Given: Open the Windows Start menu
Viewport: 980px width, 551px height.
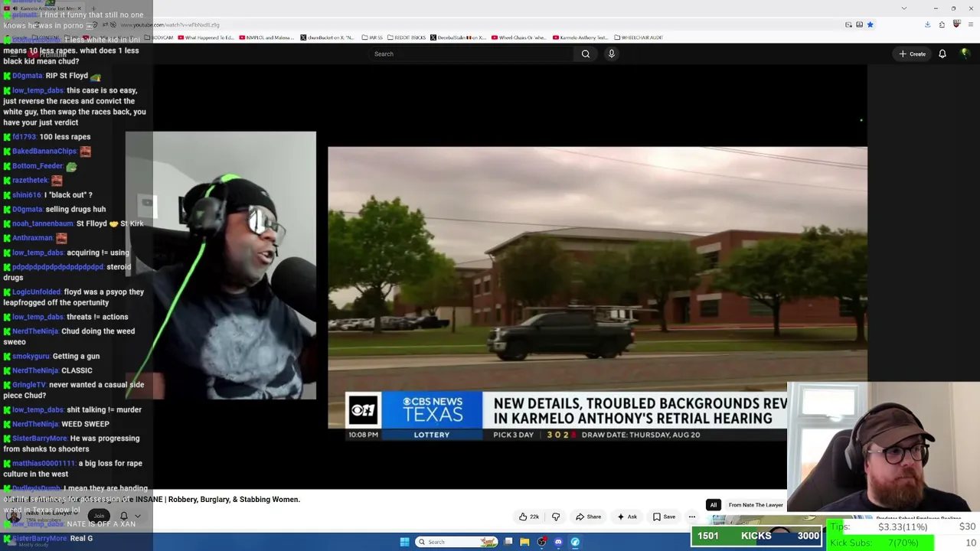Looking at the screenshot, I should click(404, 542).
